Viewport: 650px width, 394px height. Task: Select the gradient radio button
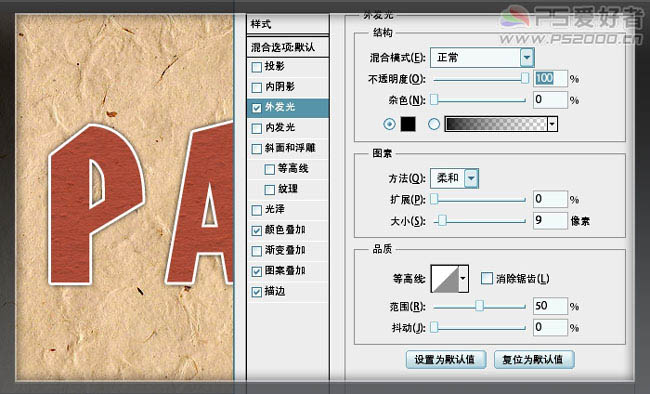pyautogui.click(x=434, y=124)
